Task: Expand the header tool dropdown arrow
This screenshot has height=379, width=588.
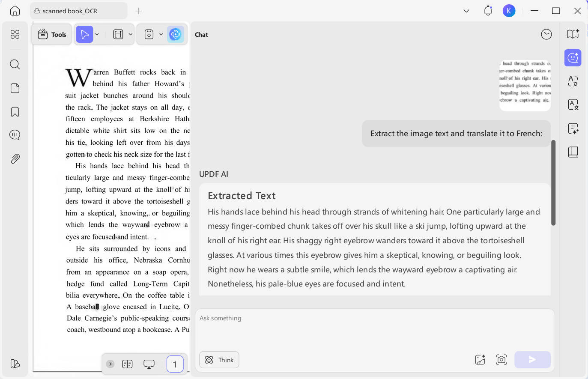Action: 131,34
